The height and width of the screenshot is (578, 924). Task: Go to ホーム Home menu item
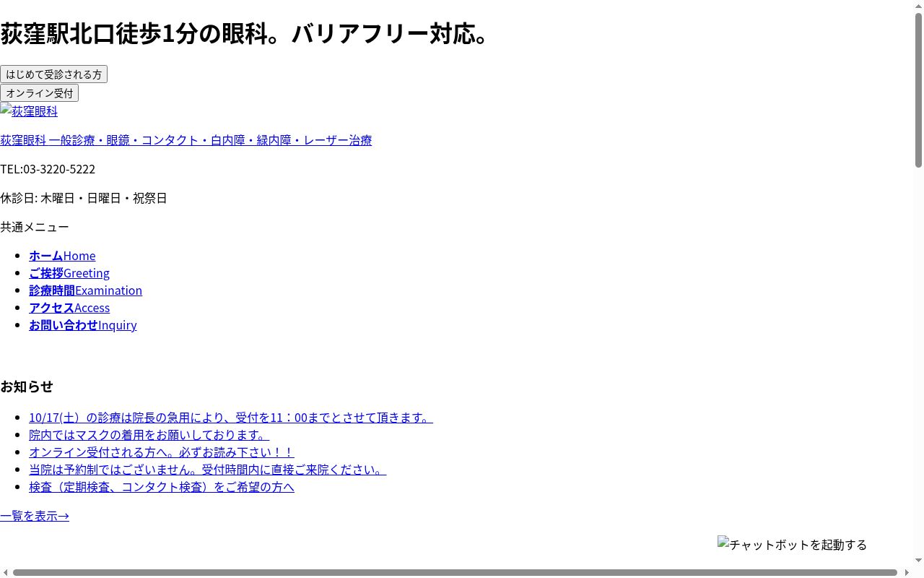[62, 256]
